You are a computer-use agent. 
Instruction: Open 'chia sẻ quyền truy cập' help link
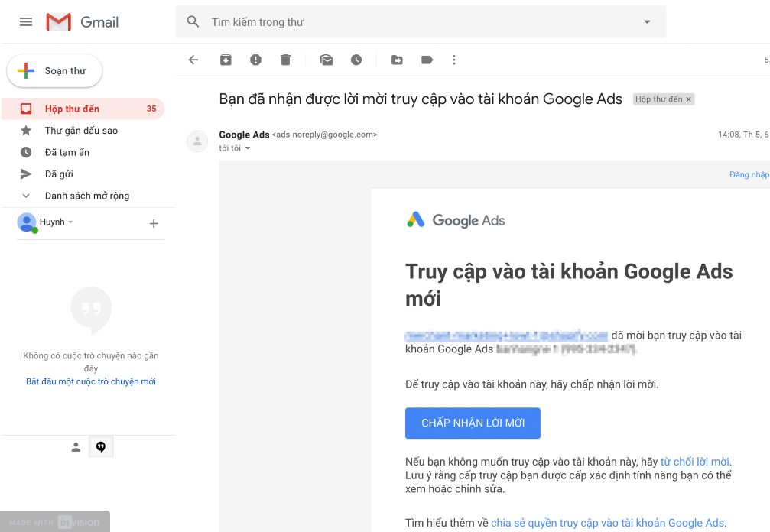(607, 523)
